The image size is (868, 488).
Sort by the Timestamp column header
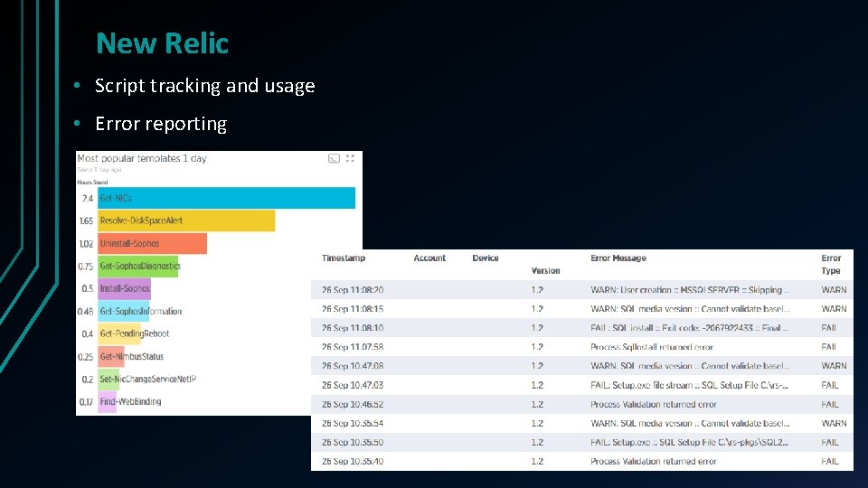[344, 258]
